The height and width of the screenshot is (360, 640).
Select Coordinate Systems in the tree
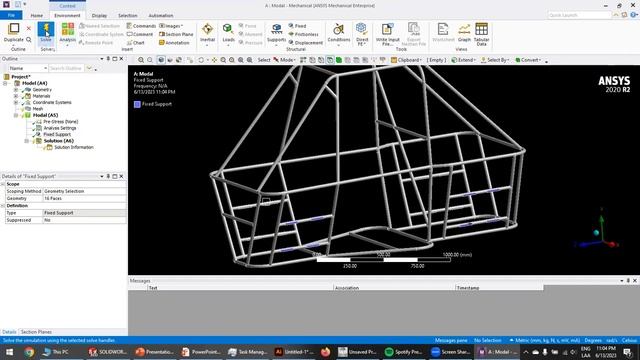[52, 102]
